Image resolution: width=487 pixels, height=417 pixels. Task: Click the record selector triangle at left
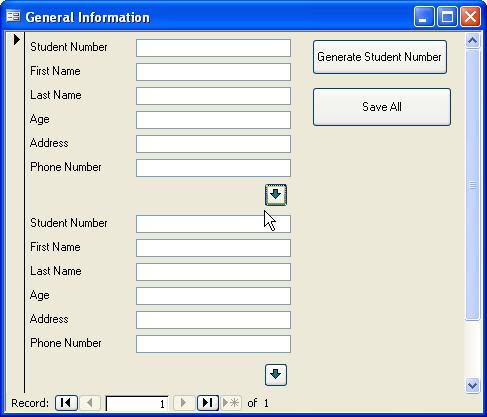click(x=16, y=40)
